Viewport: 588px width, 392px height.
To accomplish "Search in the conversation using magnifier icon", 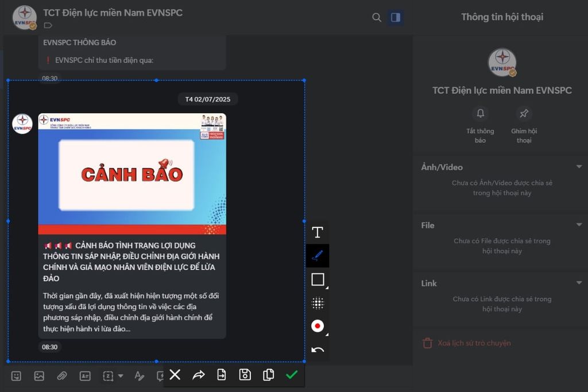I will pos(377,17).
